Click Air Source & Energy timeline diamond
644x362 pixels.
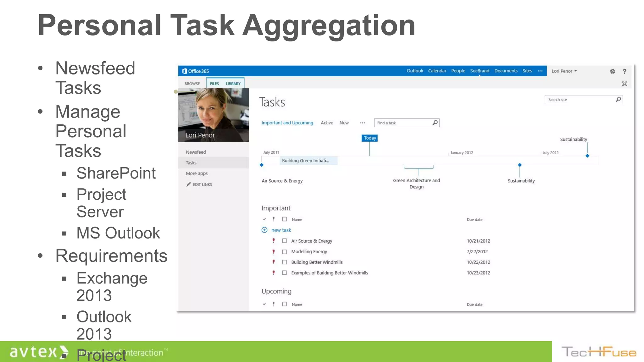tap(262, 165)
